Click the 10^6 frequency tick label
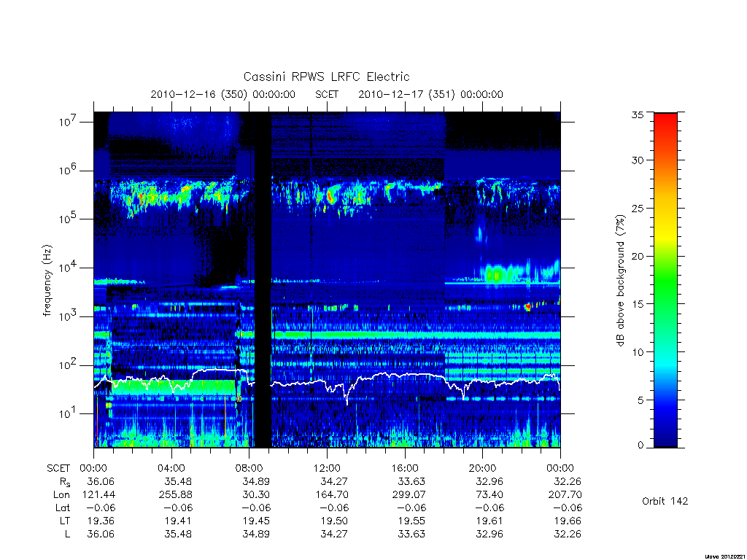 click(x=69, y=170)
